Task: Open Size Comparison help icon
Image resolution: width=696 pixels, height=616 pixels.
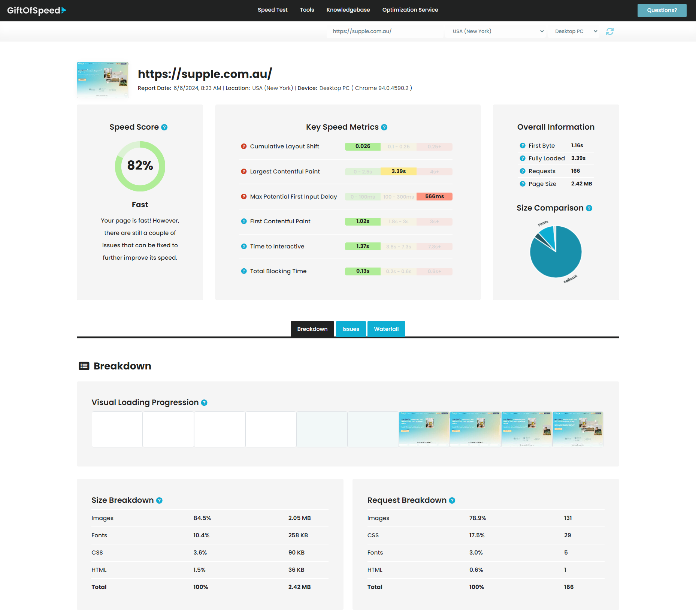Action: tap(589, 208)
